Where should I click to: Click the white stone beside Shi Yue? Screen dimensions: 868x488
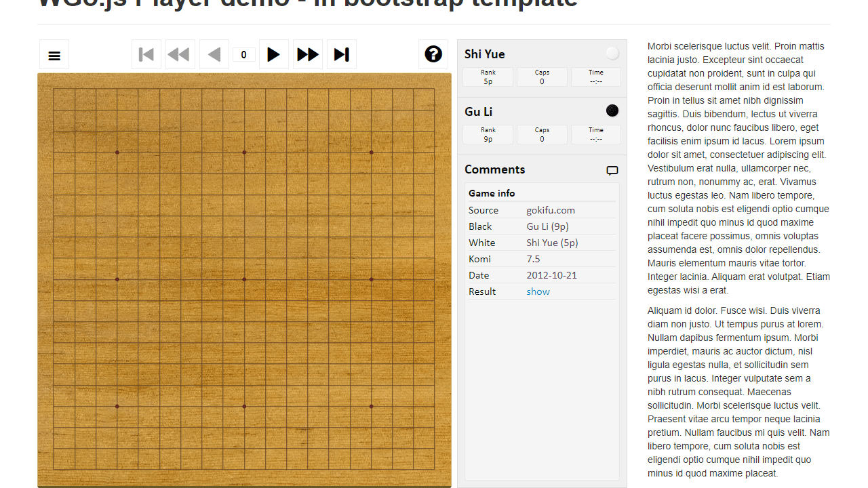coord(612,53)
